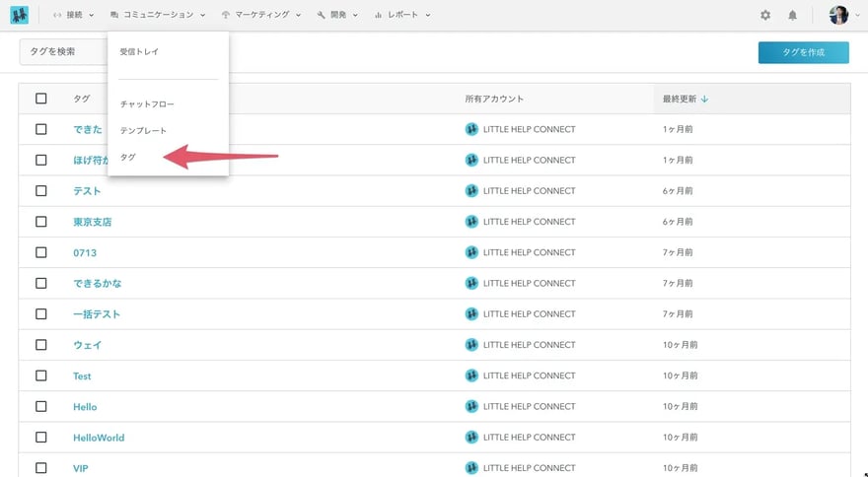The width and height of the screenshot is (868, 477).
Task: Click the account icon in Hello row
Action: coord(471,406)
